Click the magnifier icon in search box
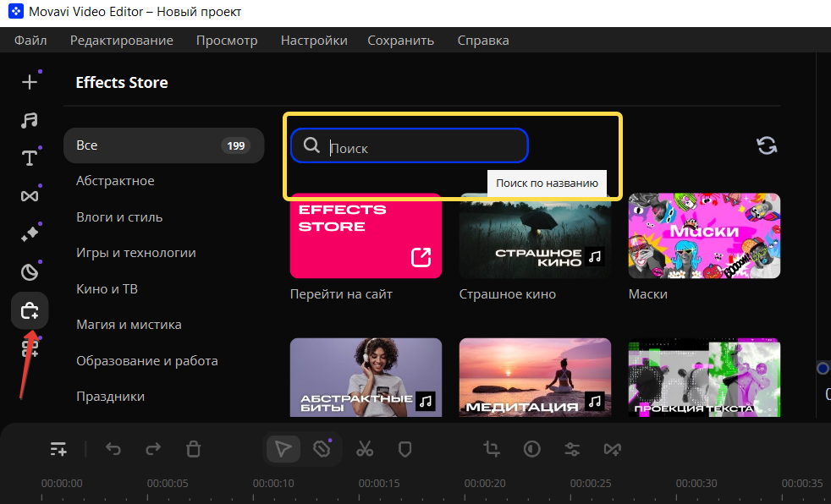The width and height of the screenshot is (831, 504). 311,145
